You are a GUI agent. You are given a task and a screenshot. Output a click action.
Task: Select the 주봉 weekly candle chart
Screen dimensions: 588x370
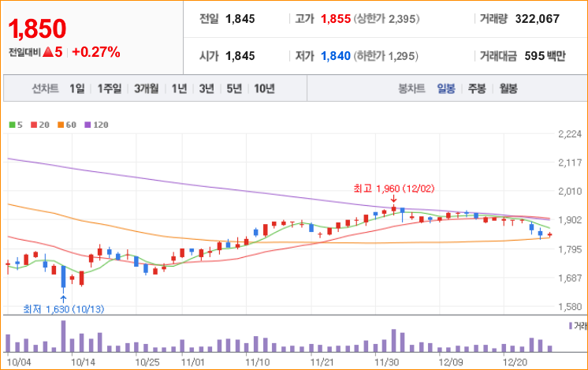(477, 88)
